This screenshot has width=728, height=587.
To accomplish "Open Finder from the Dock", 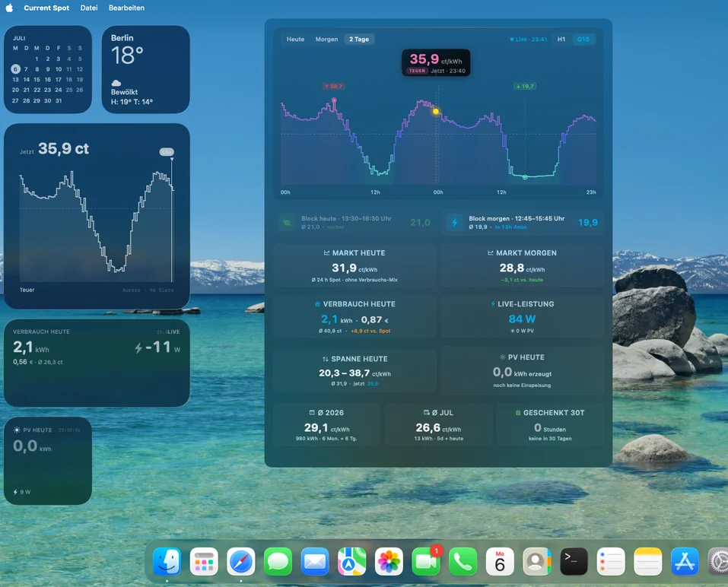I will coord(167,561).
